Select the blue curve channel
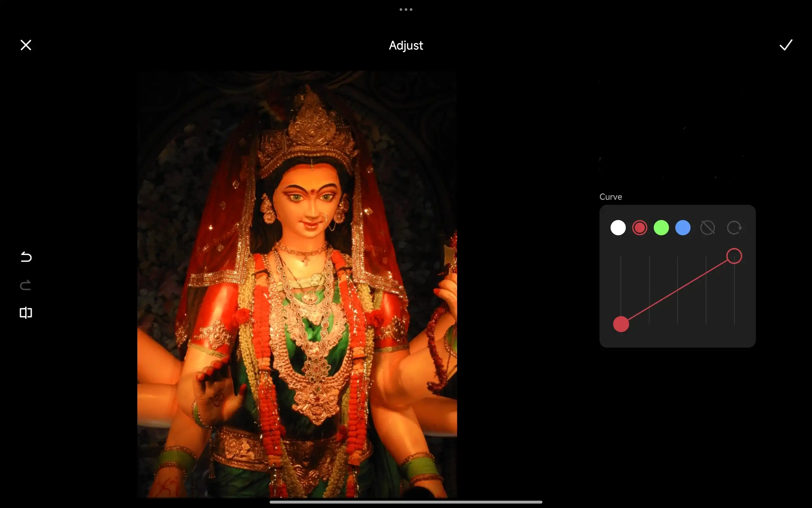Image resolution: width=812 pixels, height=508 pixels. point(683,228)
